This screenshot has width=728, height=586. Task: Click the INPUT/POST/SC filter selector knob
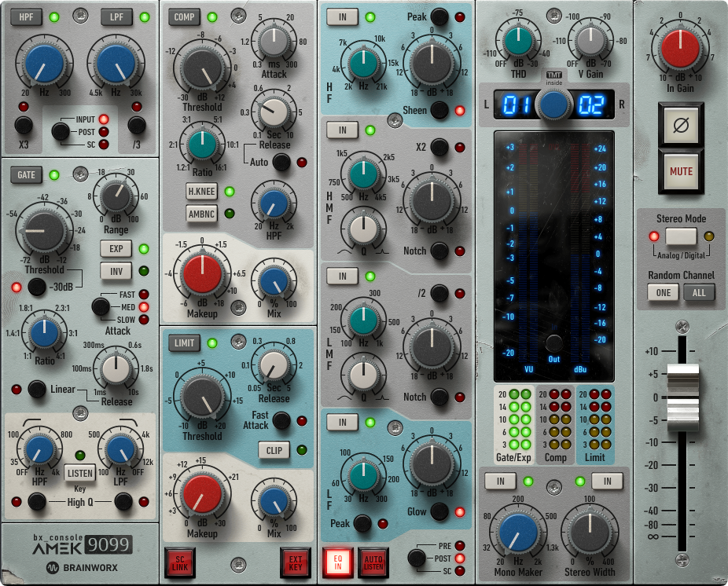point(61,131)
